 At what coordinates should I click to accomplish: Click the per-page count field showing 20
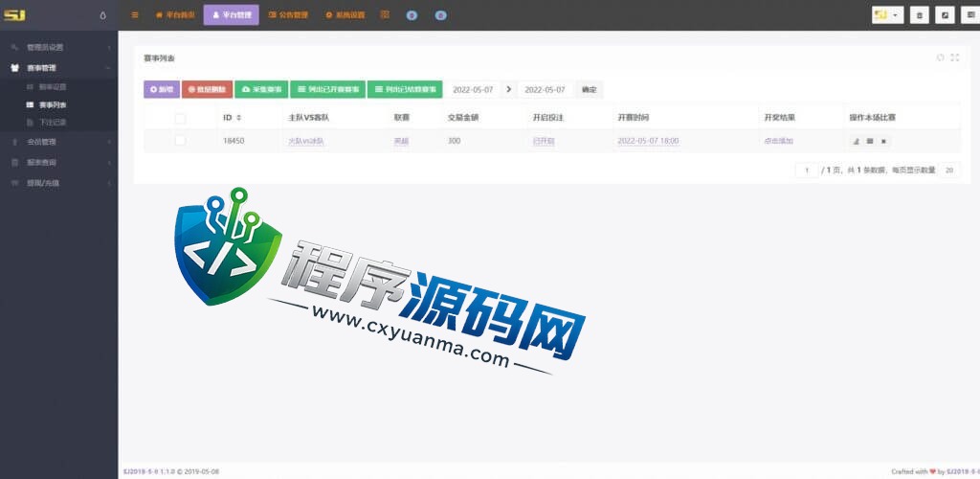pyautogui.click(x=949, y=171)
